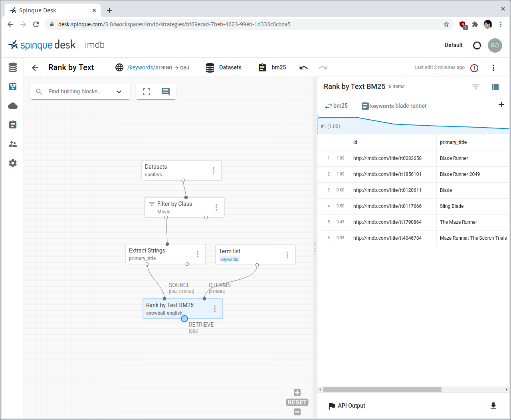This screenshot has height=420, width=511.
Task: Click Maze Runner: The Scorch Trials cell
Action: point(473,238)
